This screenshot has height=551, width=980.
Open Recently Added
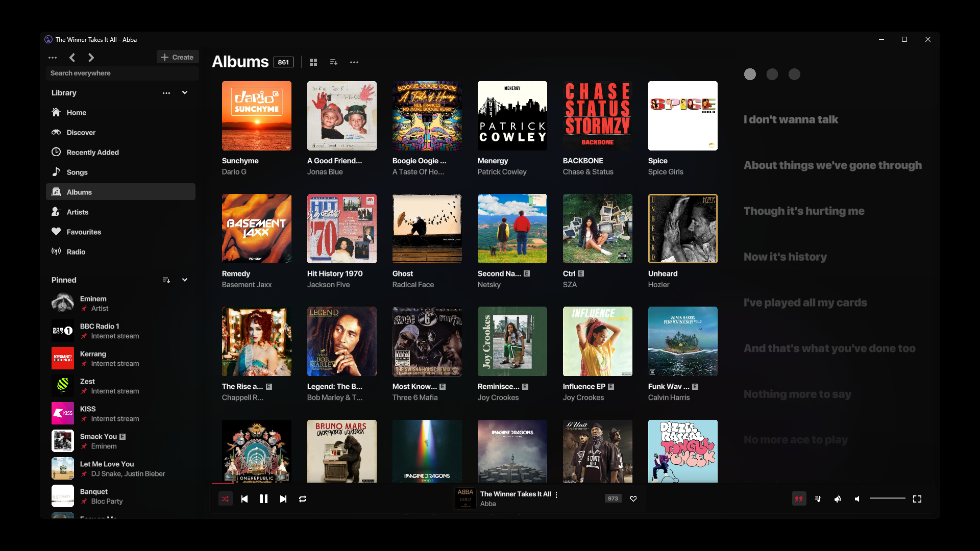(x=120, y=152)
